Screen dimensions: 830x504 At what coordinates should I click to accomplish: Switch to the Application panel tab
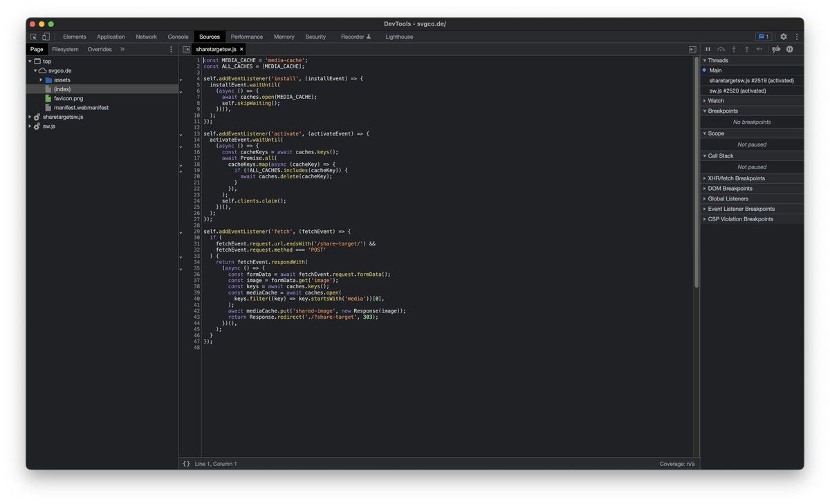pyautogui.click(x=111, y=37)
